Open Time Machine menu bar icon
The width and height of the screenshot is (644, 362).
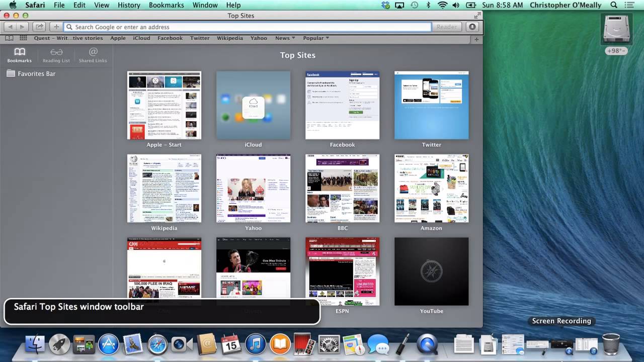[x=414, y=5]
